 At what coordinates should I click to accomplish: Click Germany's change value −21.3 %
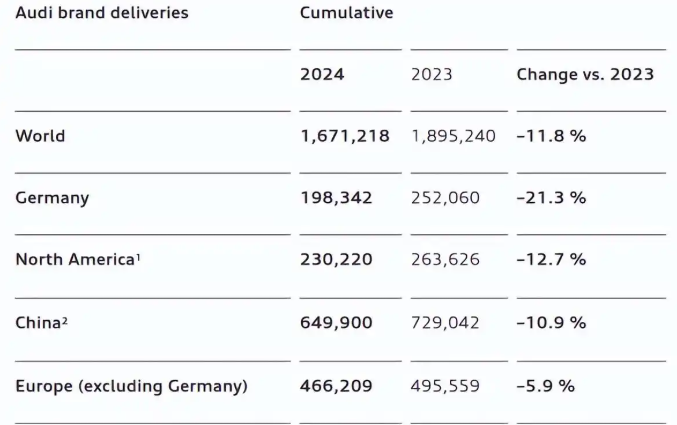(x=551, y=198)
